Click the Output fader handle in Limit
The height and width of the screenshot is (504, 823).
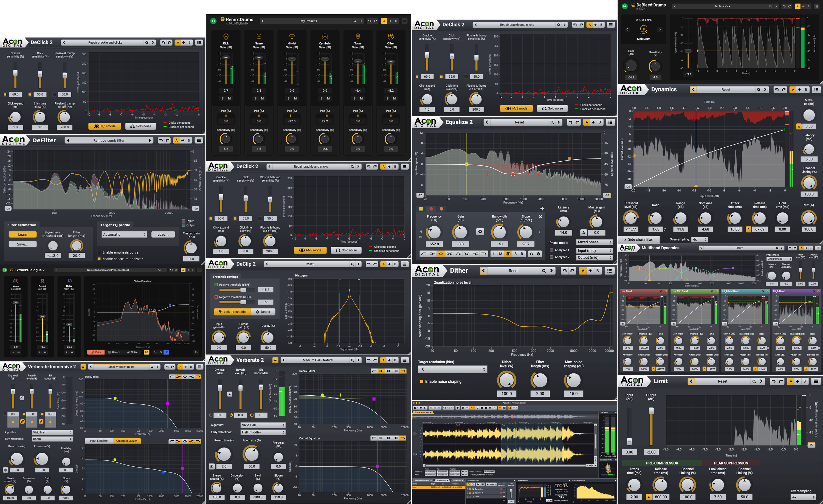[x=651, y=411]
